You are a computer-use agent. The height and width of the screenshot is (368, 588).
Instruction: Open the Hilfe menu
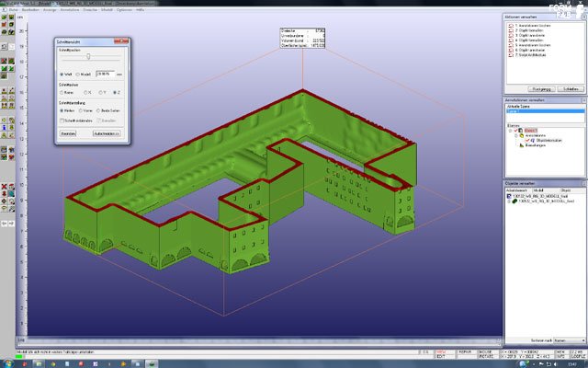pyautogui.click(x=140, y=10)
